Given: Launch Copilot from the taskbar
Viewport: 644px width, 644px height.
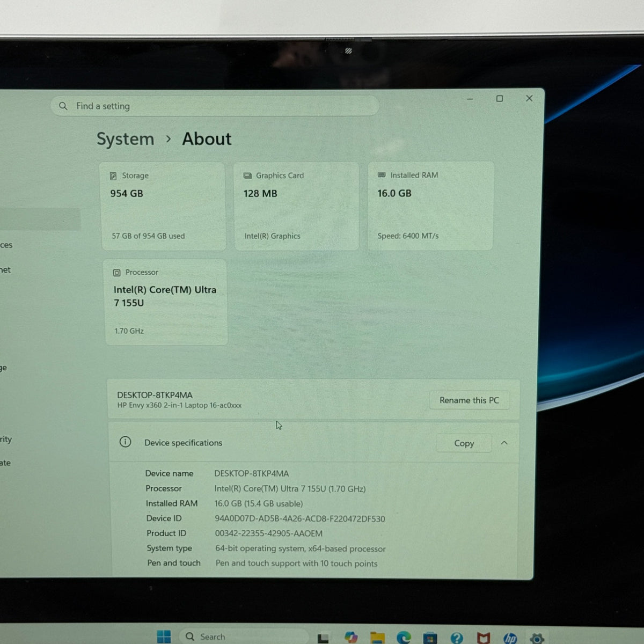Looking at the screenshot, I should tap(351, 637).
